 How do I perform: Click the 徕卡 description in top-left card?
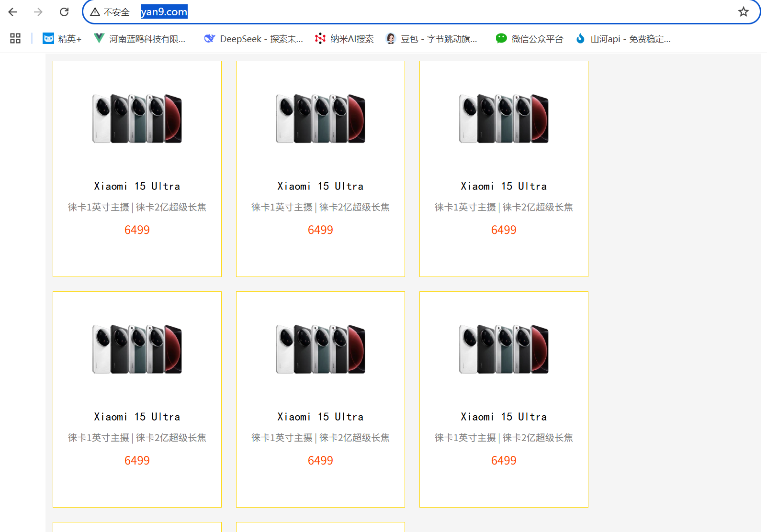(137, 207)
